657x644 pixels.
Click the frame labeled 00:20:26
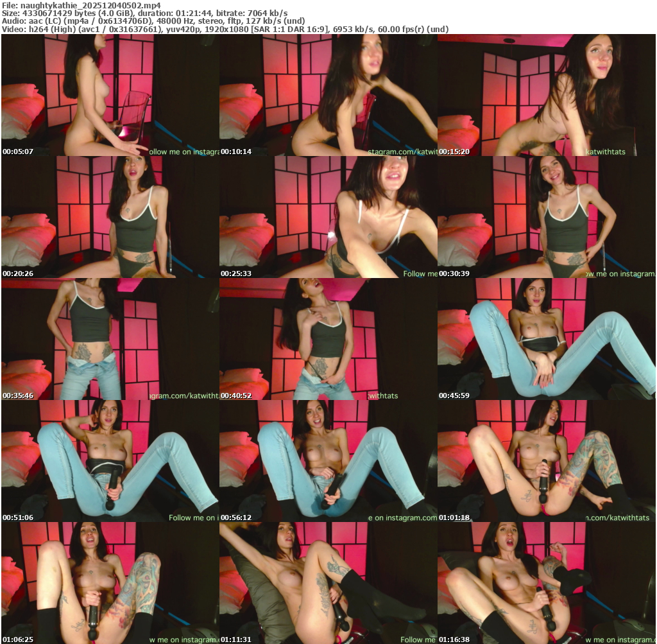[x=110, y=217]
